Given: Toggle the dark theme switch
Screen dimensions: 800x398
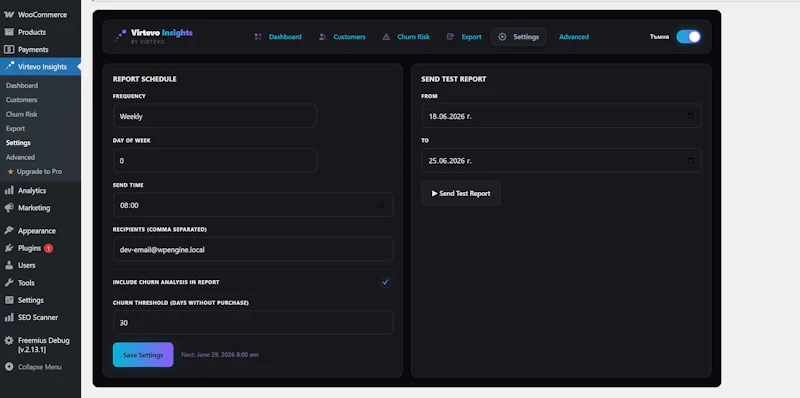Looking at the screenshot, I should pos(688,37).
